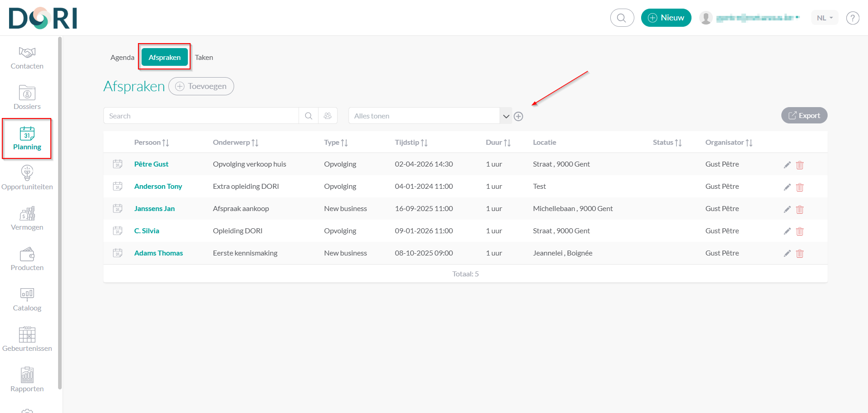Image resolution: width=868 pixels, height=413 pixels.
Task: Click the people filter icon beside search
Action: [x=328, y=116]
